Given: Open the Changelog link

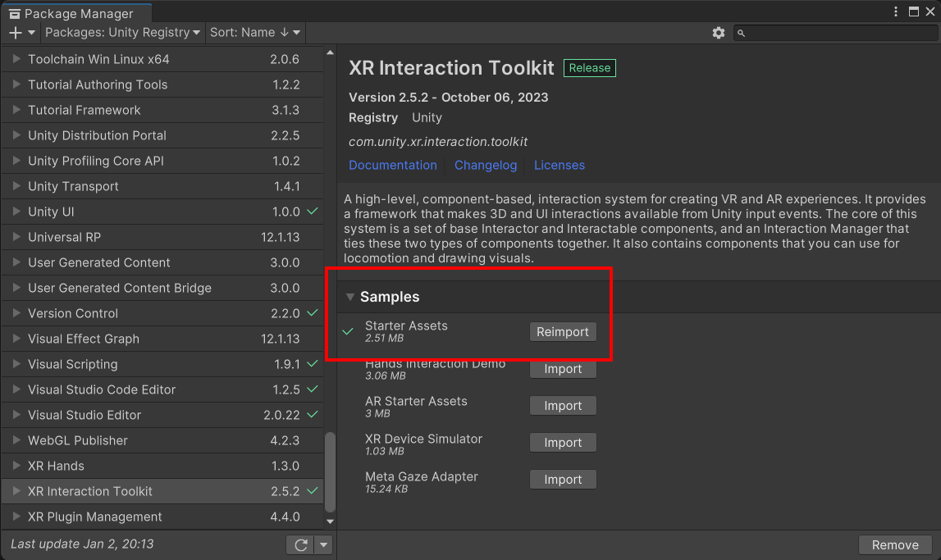Looking at the screenshot, I should point(486,165).
